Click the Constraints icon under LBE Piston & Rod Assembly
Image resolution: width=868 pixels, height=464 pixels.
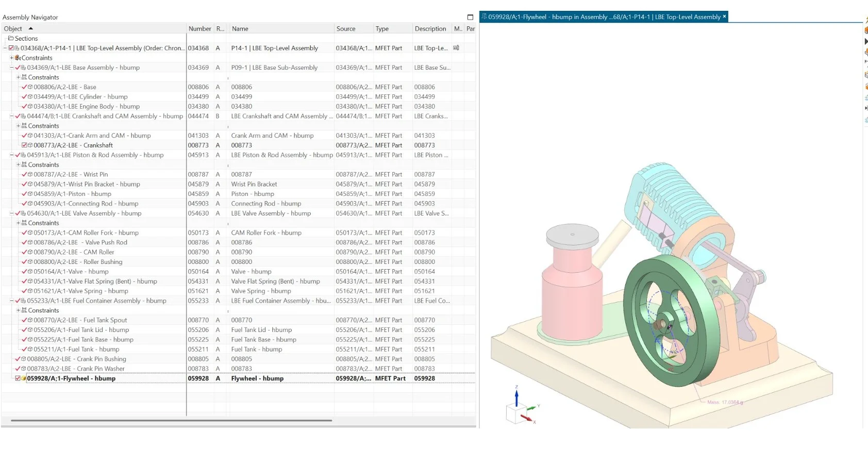tap(24, 165)
